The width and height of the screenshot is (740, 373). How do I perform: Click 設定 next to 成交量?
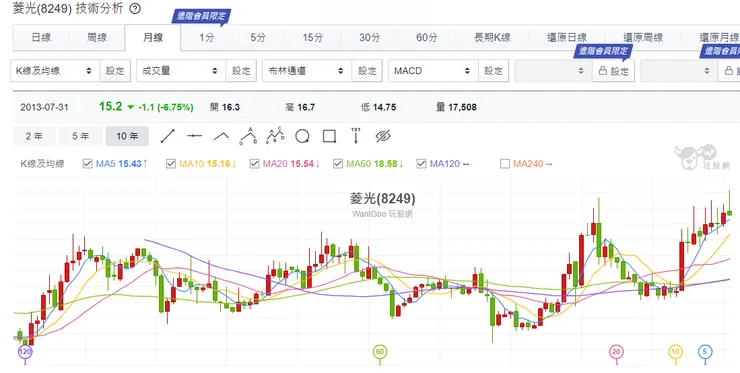coord(241,71)
